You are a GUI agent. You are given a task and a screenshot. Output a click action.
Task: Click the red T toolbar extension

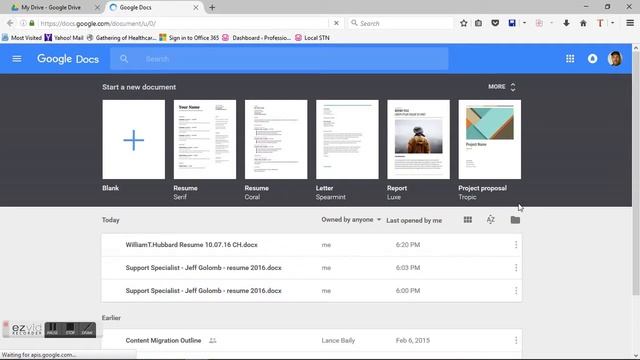point(600,23)
